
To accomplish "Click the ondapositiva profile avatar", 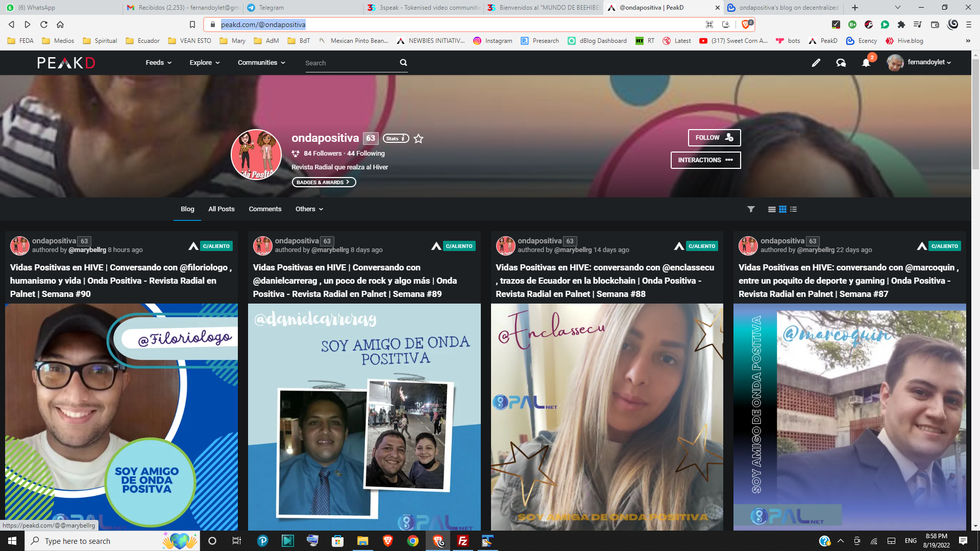I will (x=256, y=155).
